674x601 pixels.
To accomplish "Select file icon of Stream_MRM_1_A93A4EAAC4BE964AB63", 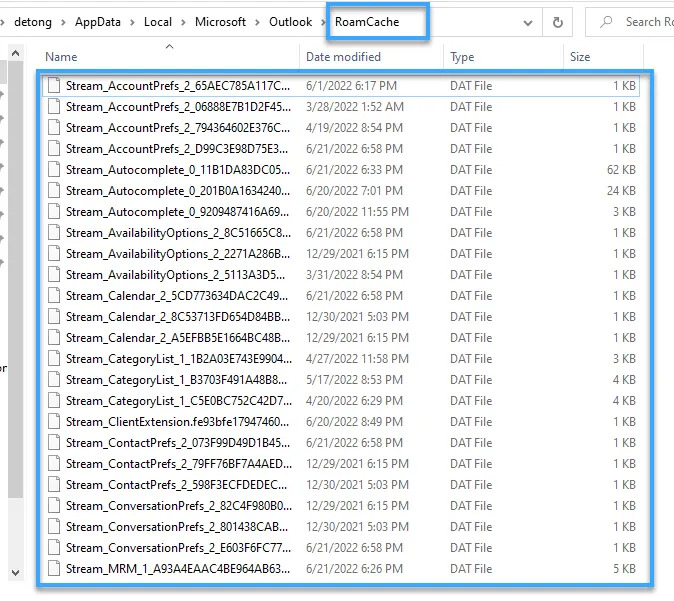I will click(x=54, y=569).
